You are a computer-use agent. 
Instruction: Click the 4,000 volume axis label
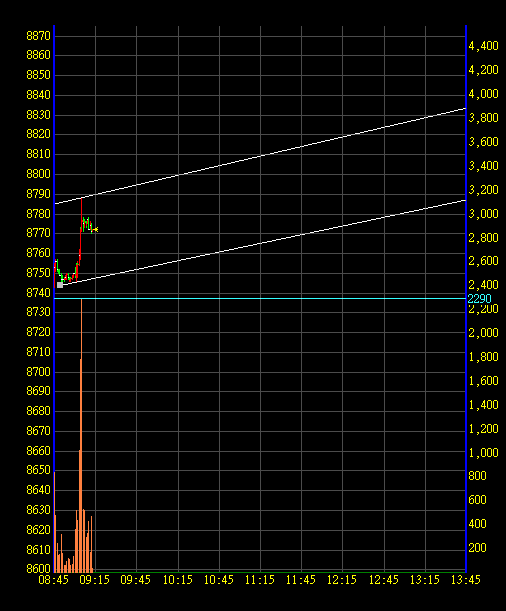click(x=483, y=94)
